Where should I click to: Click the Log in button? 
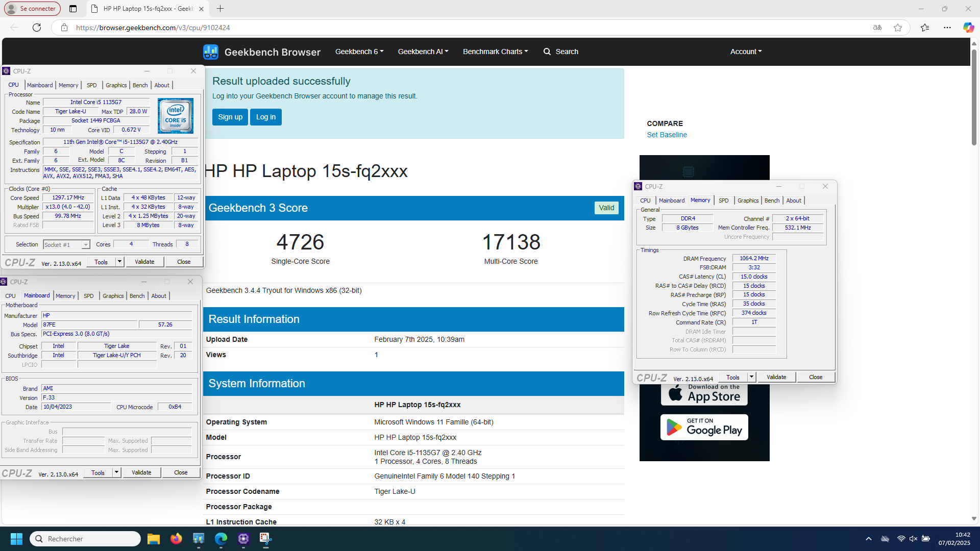click(266, 117)
